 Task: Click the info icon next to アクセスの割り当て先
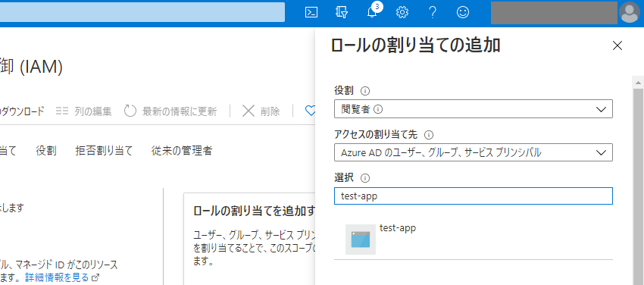pos(429,135)
